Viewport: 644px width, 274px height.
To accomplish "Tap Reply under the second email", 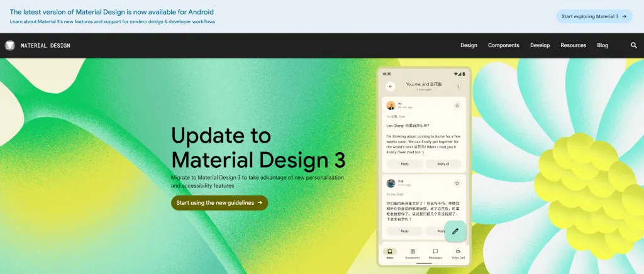I will 404,231.
